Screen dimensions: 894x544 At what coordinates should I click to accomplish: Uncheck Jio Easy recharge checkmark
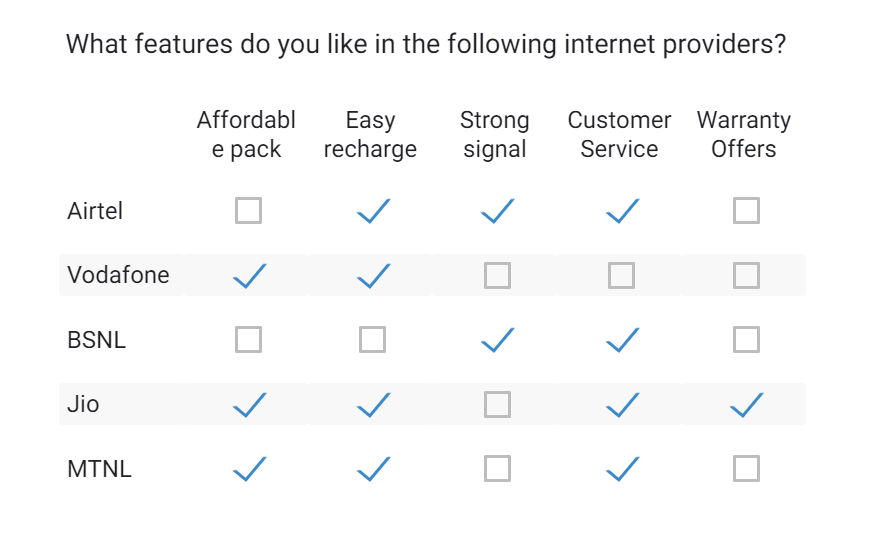click(373, 405)
